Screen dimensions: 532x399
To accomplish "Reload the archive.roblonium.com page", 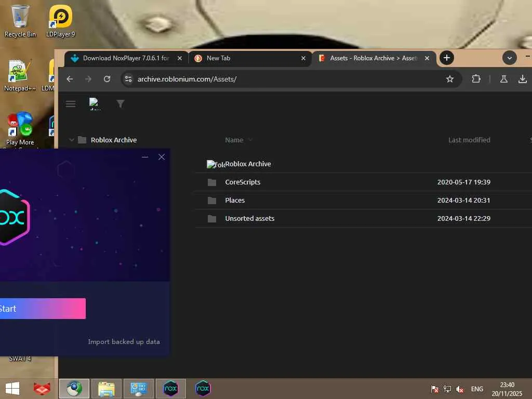I will point(107,79).
